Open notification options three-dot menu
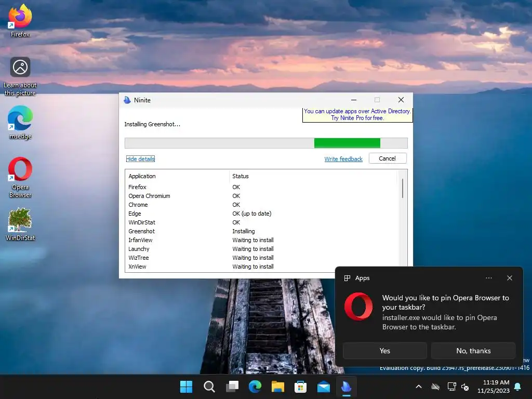The image size is (532, 399). tap(488, 278)
